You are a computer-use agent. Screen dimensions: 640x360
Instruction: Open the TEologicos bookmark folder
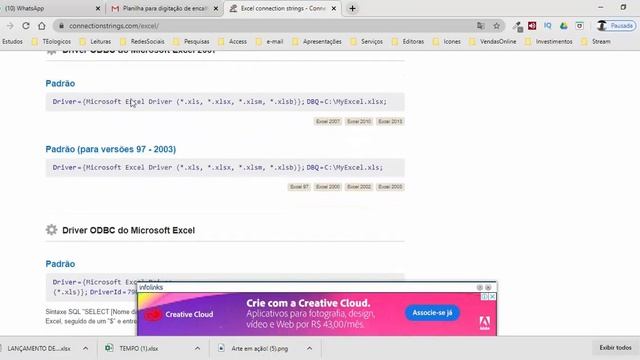(x=51, y=42)
